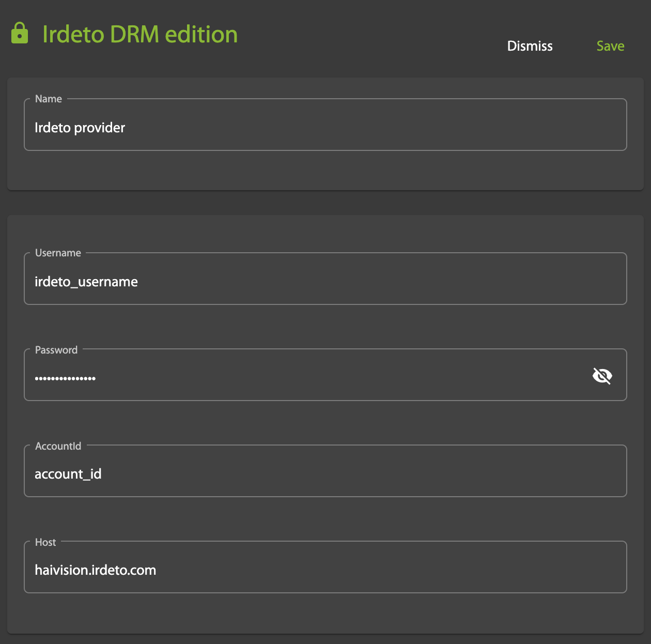Place cursor in "haivision.irdeto.com" text
Screen dimensions: 651x644
pyautogui.click(x=95, y=570)
